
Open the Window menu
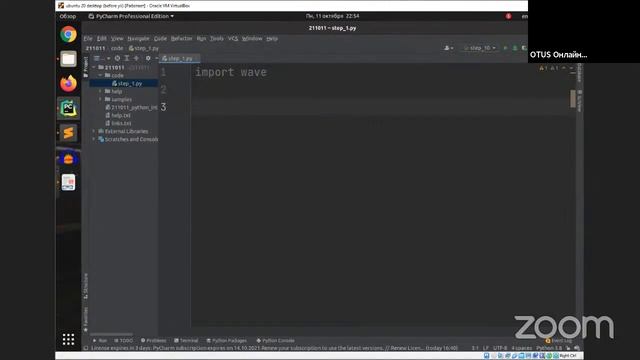(252, 38)
